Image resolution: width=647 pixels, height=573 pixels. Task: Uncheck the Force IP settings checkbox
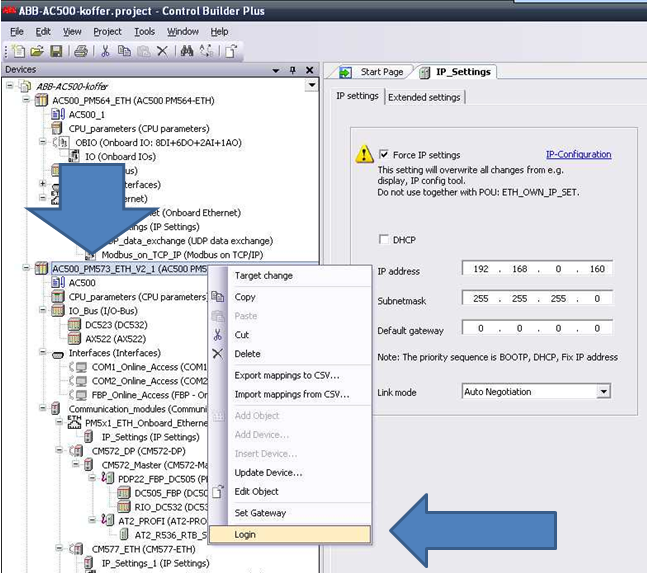(x=383, y=155)
